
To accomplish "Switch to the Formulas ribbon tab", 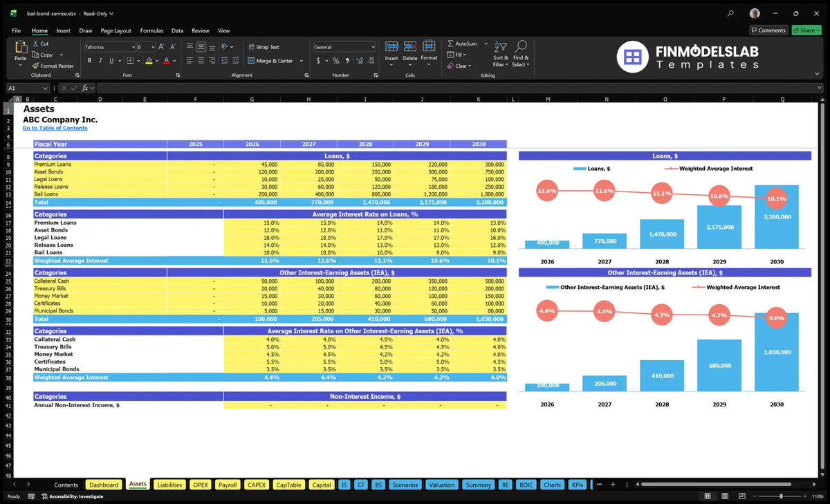I will tap(151, 30).
